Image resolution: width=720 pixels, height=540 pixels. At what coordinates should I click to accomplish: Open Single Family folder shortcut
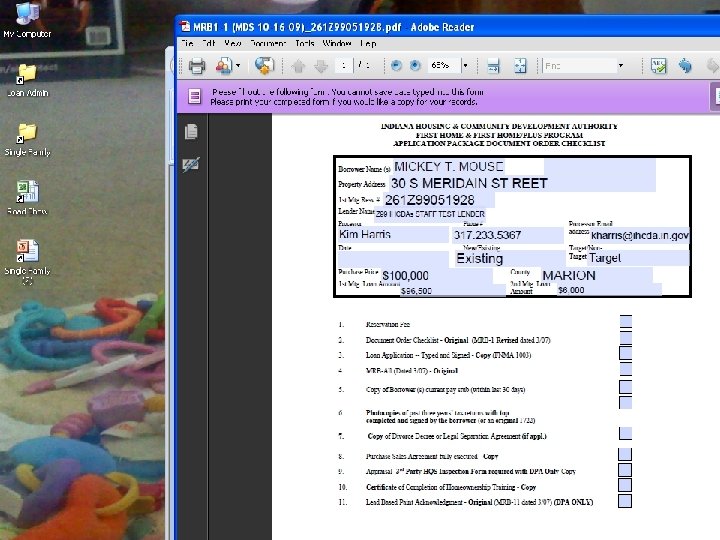click(x=27, y=140)
